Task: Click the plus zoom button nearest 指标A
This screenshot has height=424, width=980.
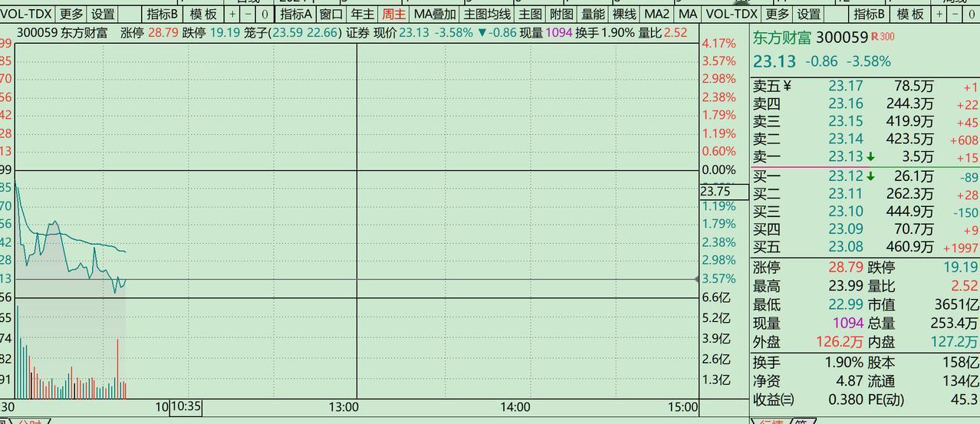Action: [233, 14]
